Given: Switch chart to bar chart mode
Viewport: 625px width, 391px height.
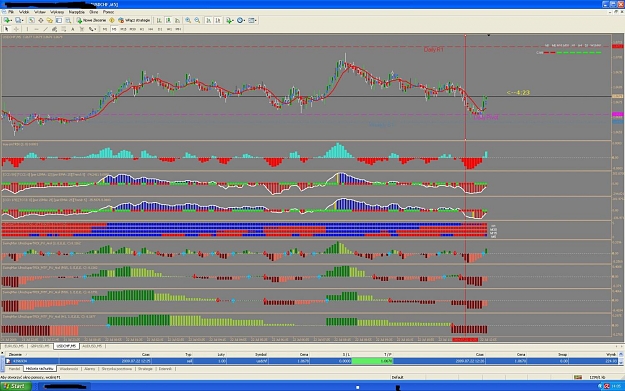Looking at the screenshot, I should (159, 20).
